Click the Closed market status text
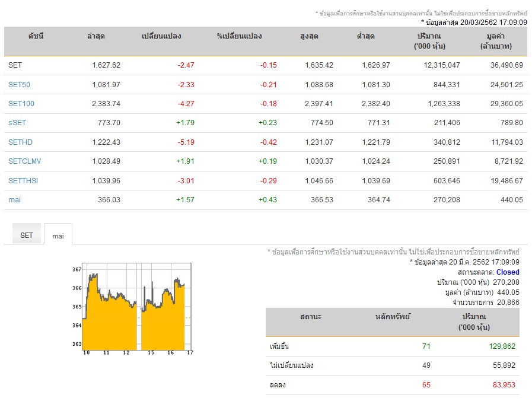Image resolution: width=532 pixels, height=401 pixels. [508, 272]
